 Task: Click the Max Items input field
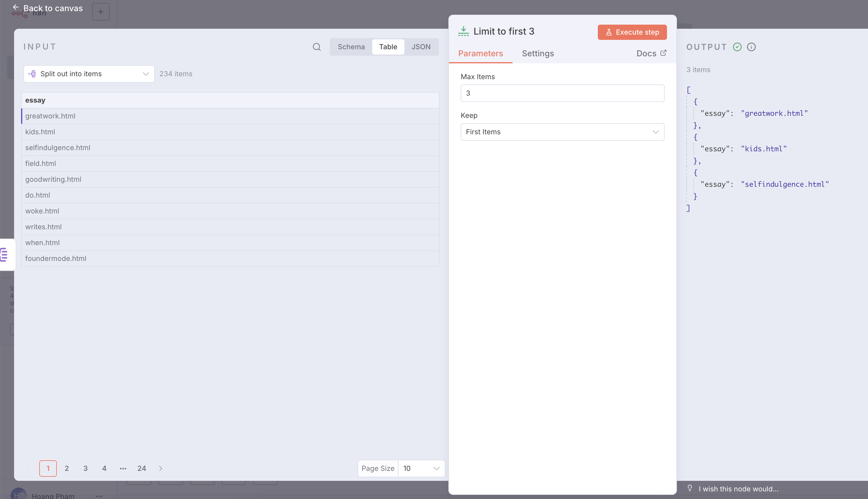click(x=562, y=93)
